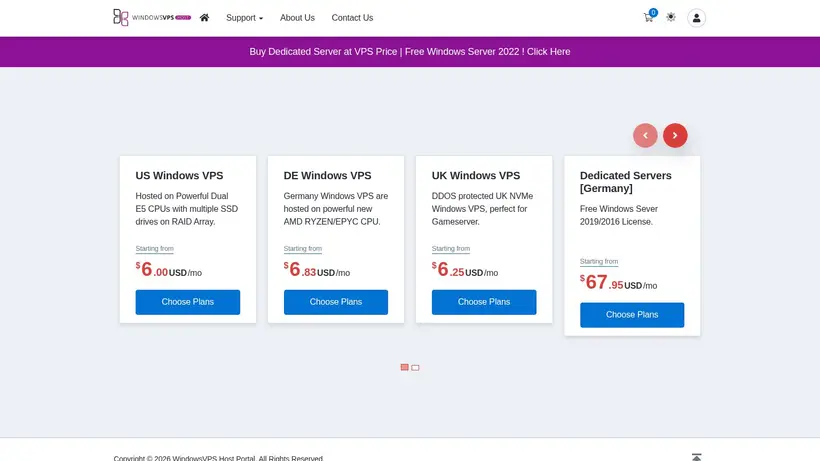Click the scroll-to-top arrow icon
The height and width of the screenshot is (461, 820).
tap(696, 457)
